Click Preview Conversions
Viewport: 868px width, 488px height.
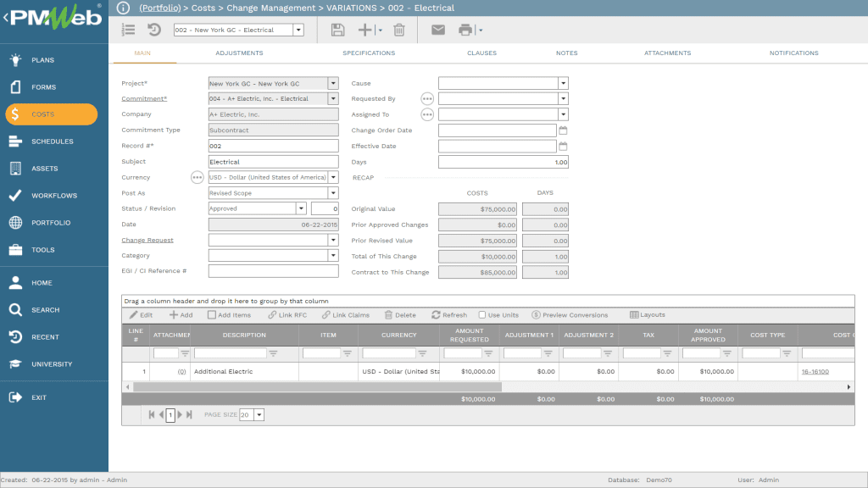pyautogui.click(x=570, y=315)
